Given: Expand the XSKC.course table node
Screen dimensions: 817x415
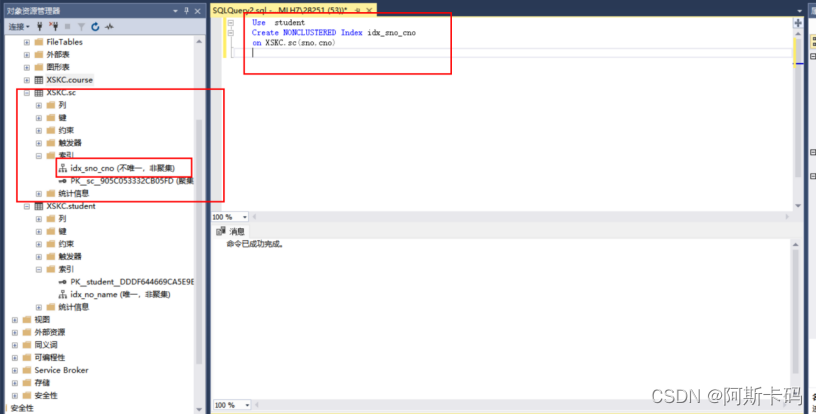Looking at the screenshot, I should click(27, 80).
